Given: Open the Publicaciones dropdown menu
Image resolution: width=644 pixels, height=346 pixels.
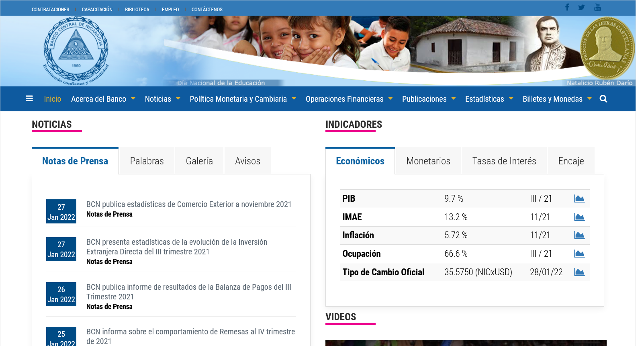Looking at the screenshot, I should (x=429, y=99).
